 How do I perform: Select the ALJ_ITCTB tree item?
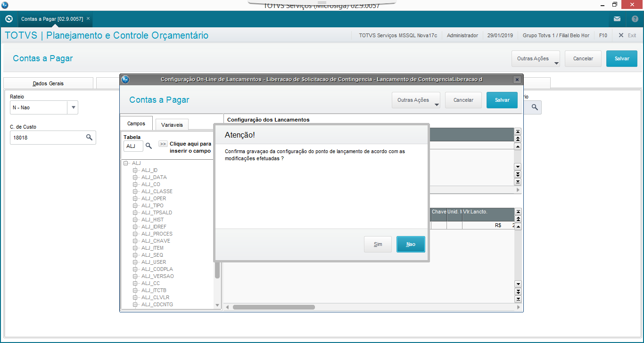click(x=154, y=290)
